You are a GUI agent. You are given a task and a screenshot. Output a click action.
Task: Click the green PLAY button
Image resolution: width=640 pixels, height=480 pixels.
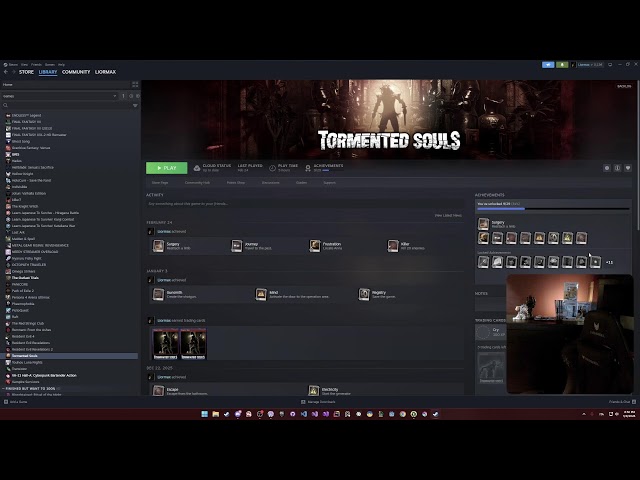pyautogui.click(x=167, y=168)
